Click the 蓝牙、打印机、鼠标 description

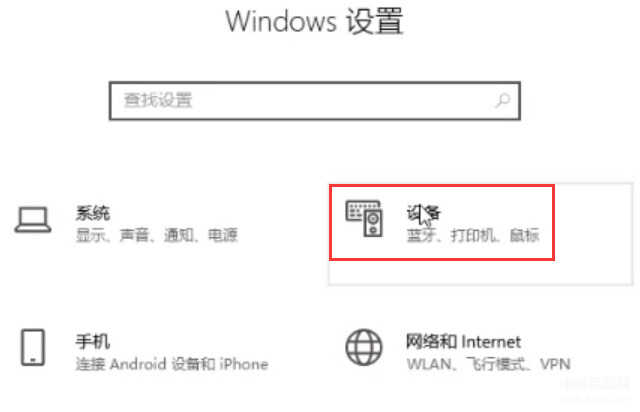pyautogui.click(x=473, y=235)
